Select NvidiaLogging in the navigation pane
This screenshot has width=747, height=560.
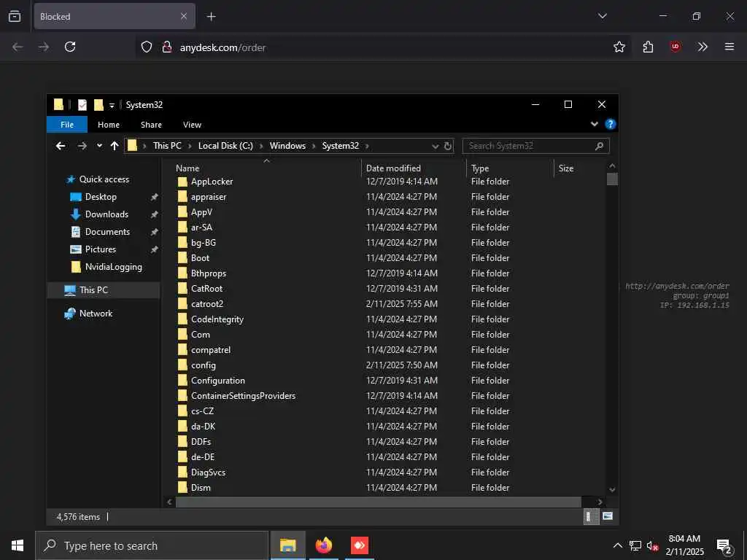pyautogui.click(x=113, y=267)
